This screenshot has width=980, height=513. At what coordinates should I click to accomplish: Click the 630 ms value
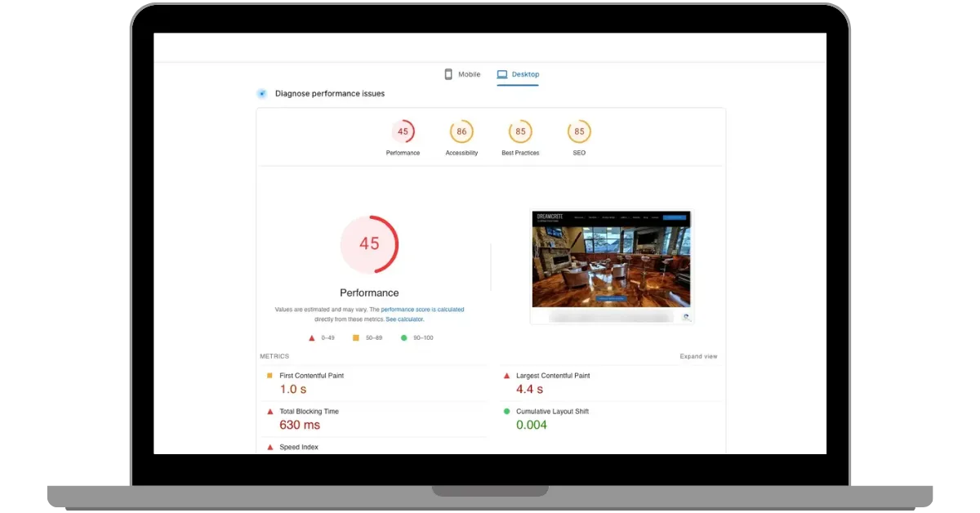[300, 426]
